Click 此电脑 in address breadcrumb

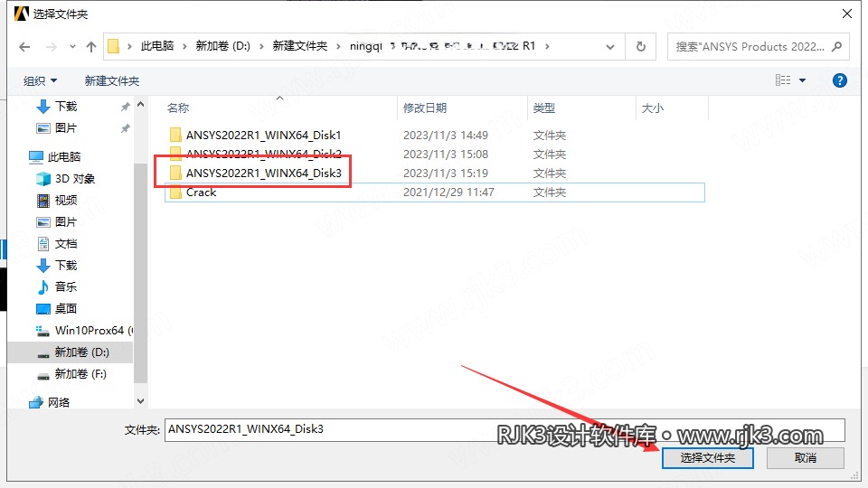point(156,46)
